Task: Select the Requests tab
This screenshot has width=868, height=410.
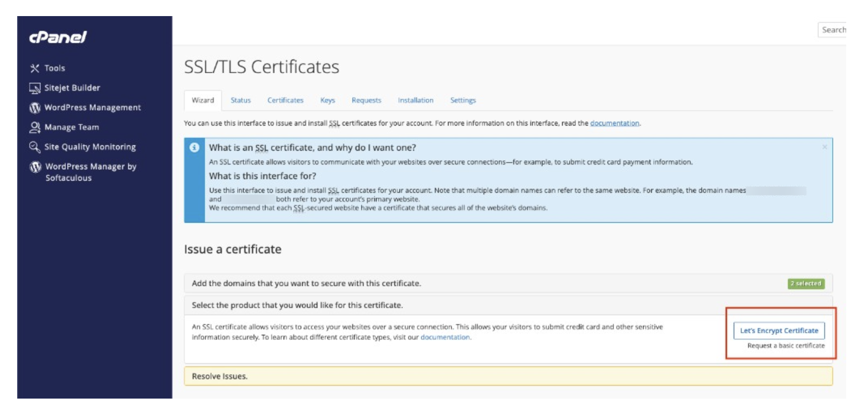Action: point(366,101)
